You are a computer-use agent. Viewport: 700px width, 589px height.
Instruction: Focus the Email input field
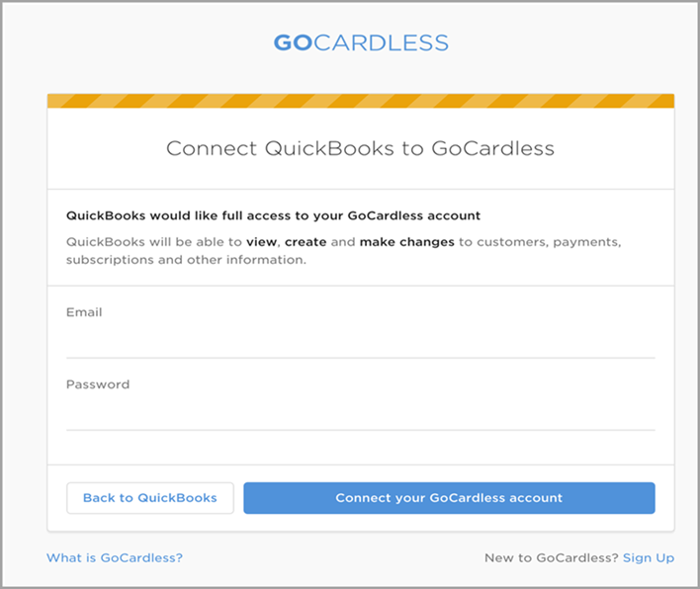click(x=361, y=341)
